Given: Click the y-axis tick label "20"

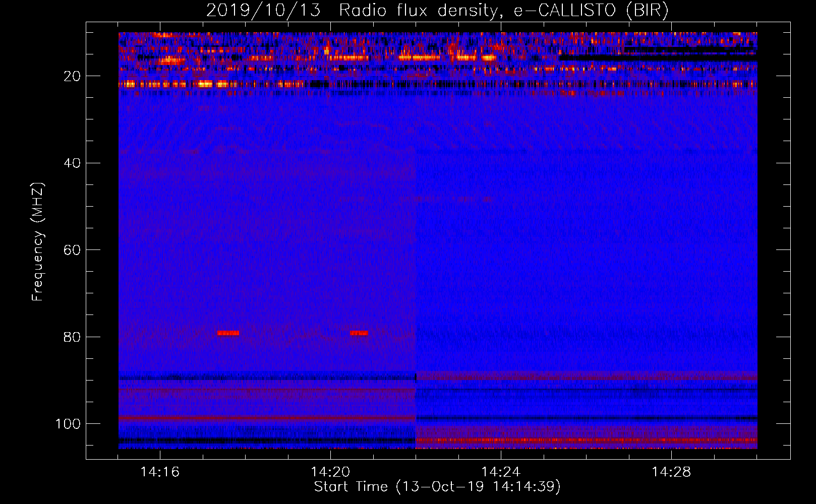Looking at the screenshot, I should coord(72,76).
